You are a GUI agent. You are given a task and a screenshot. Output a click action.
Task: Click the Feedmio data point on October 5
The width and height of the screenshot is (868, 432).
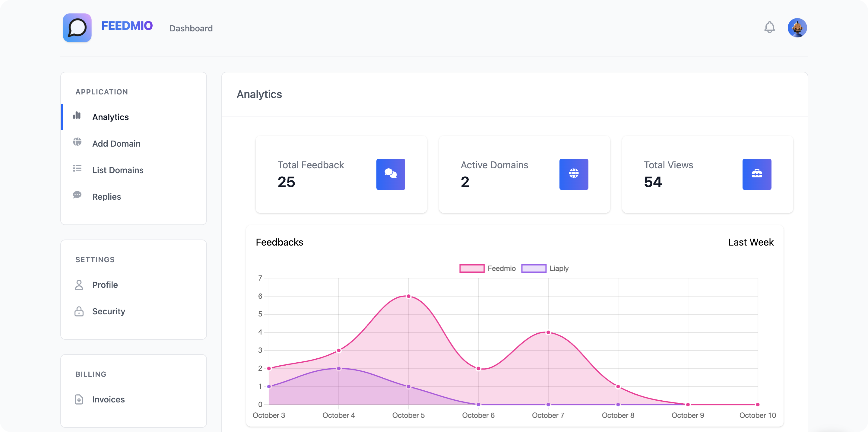pyautogui.click(x=408, y=296)
